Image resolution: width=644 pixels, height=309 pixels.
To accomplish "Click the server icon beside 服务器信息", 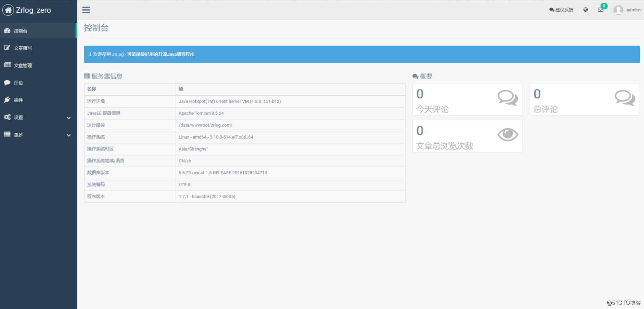I will [87, 76].
